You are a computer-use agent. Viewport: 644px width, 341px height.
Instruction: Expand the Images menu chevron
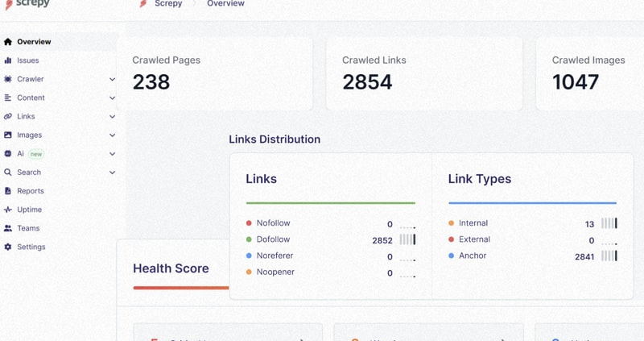click(112, 135)
